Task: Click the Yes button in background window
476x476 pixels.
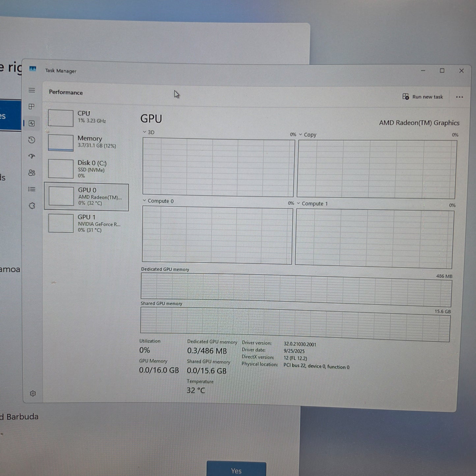Action: coord(236,470)
